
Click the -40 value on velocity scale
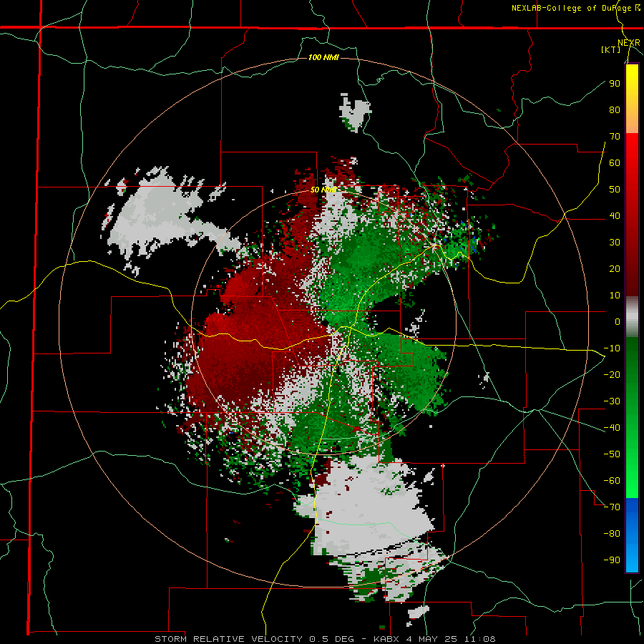point(612,428)
